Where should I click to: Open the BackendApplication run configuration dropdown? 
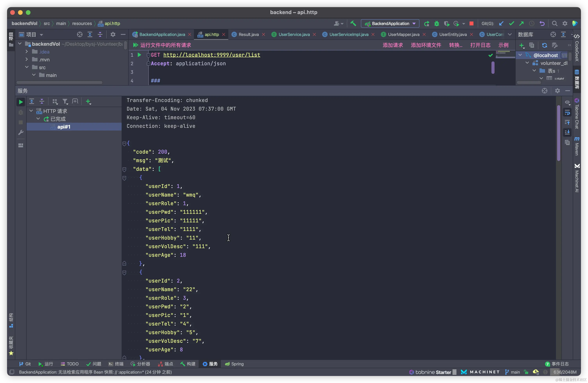390,23
